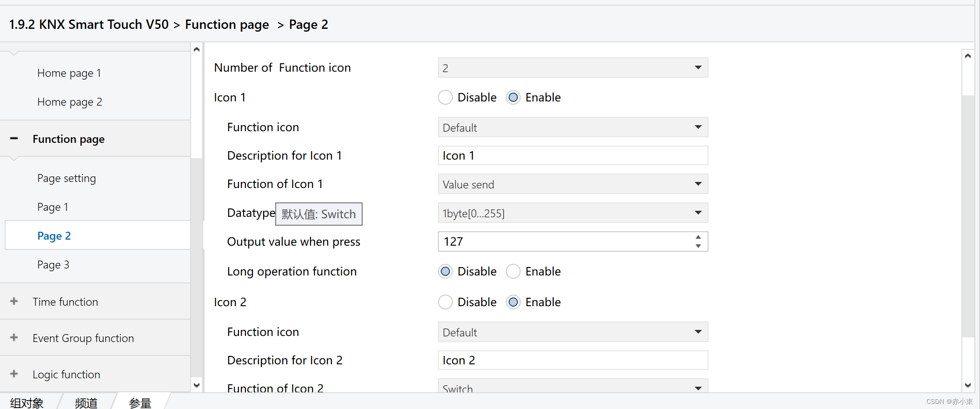Open Number of Function icon dropdown
Screen dimensions: 980x409
tap(572, 68)
